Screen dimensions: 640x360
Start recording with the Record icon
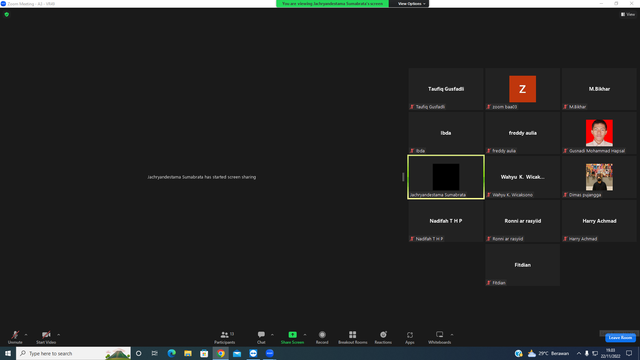coord(322,337)
